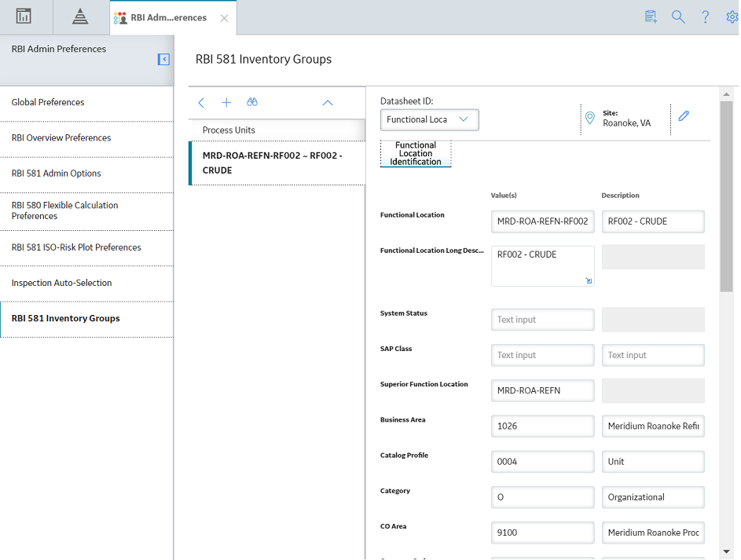The width and height of the screenshot is (741, 560).
Task: Click the back arrow in Process Units pane
Action: 201,102
